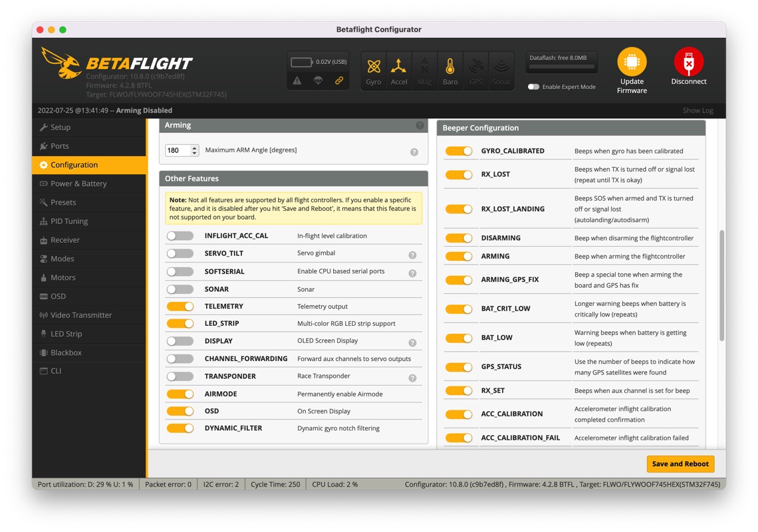The height and width of the screenshot is (532, 758).
Task: Turn off GPS_STATUS beeper
Action: [x=459, y=367]
